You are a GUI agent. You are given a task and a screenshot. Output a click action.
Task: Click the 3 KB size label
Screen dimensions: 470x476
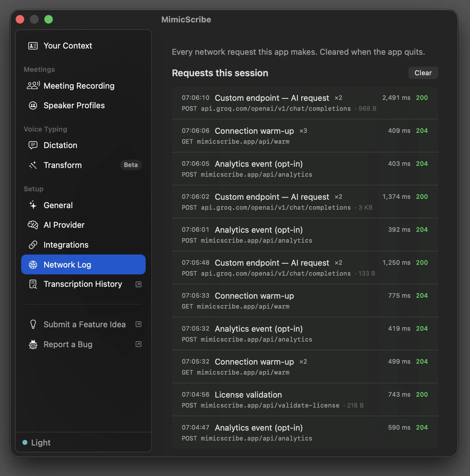click(365, 208)
